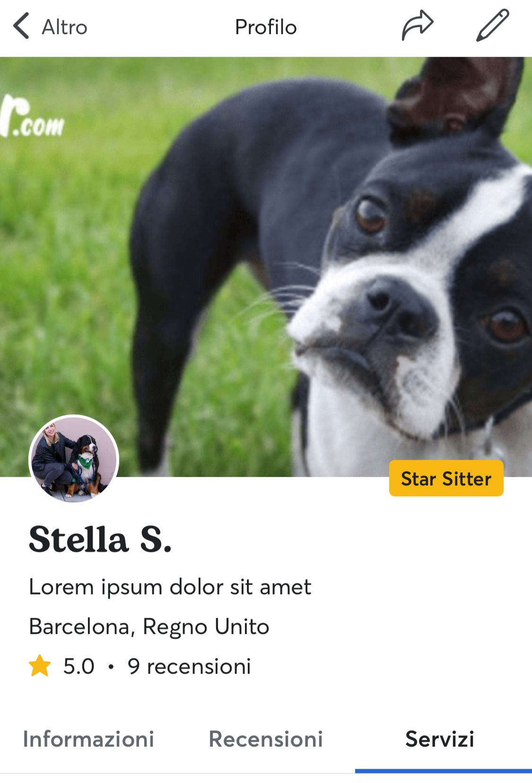This screenshot has height=783, width=532.
Task: Tap the blue active tab indicator
Action: (444, 771)
